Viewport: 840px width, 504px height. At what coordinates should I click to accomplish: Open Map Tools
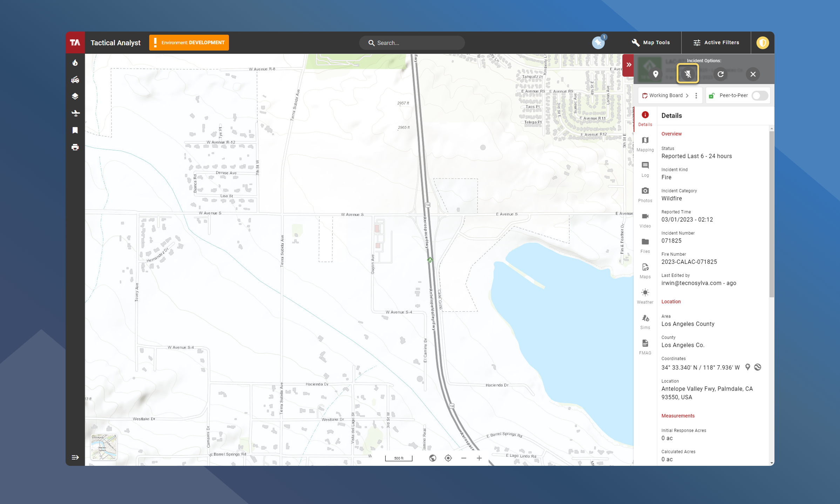(651, 42)
